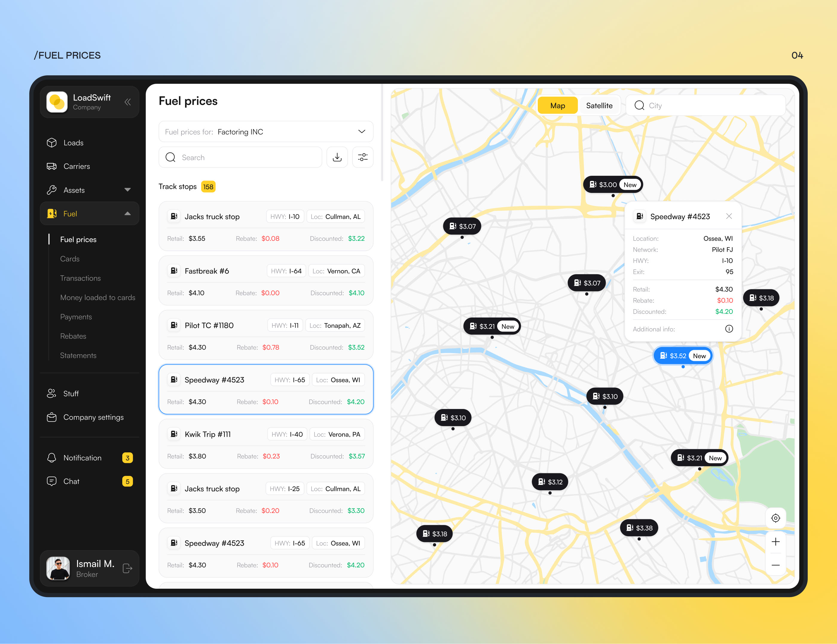This screenshot has height=644, width=837.
Task: Click the additional info circle icon on popup
Action: [729, 329]
